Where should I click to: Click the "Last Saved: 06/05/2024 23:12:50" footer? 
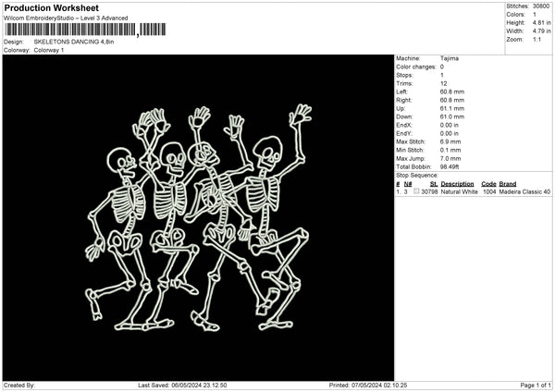click(x=182, y=386)
